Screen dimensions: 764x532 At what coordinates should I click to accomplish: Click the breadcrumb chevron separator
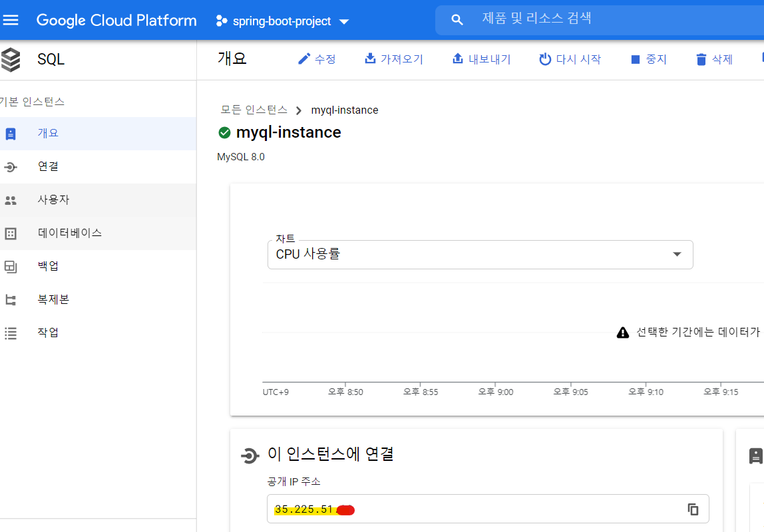click(299, 110)
